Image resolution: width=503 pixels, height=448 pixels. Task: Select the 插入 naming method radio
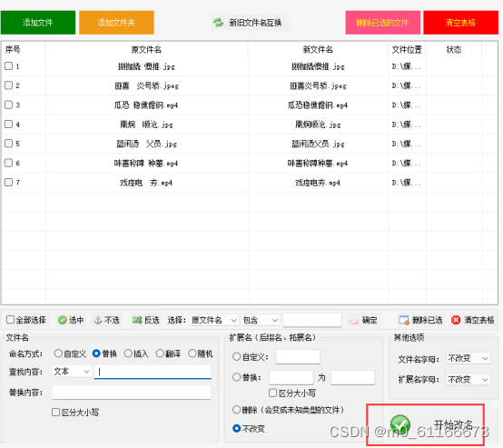coord(128,353)
